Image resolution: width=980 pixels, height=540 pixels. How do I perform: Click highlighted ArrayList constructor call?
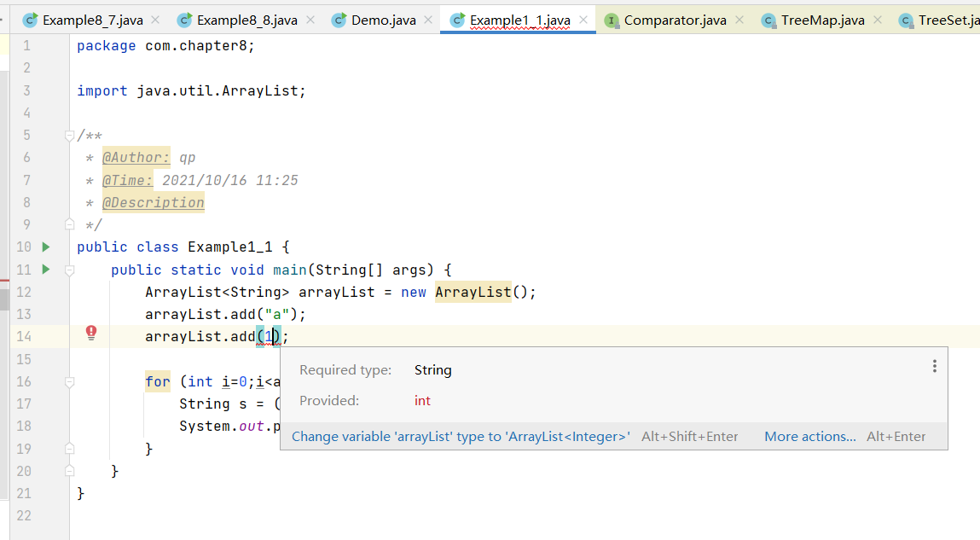pyautogui.click(x=473, y=292)
